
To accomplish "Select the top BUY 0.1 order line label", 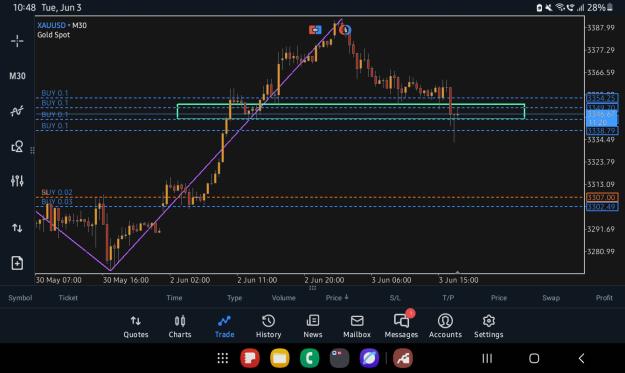I will point(55,93).
